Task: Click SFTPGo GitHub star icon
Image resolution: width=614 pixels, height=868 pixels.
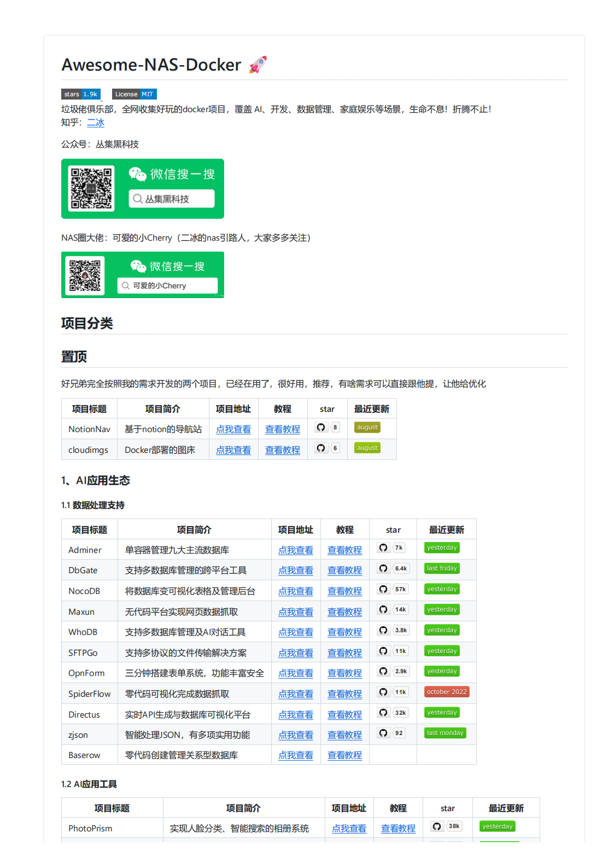Action: [383, 651]
